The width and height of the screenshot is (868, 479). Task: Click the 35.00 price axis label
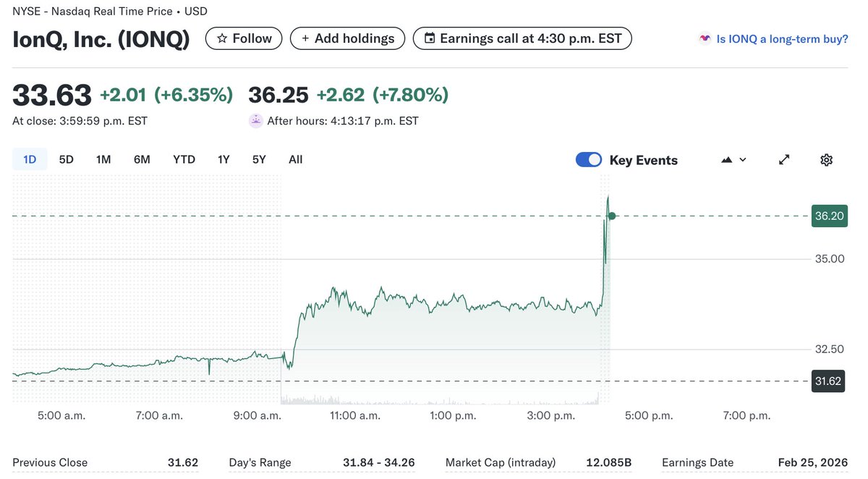coord(830,258)
